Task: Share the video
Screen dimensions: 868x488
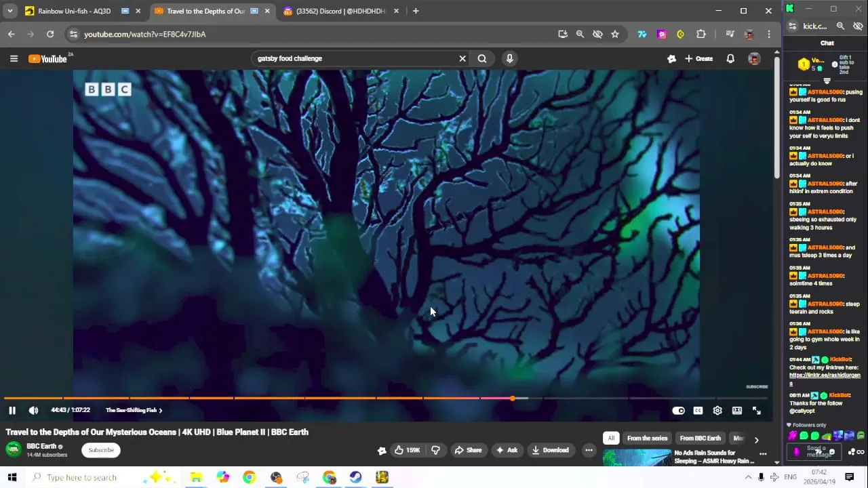Action: pyautogui.click(x=468, y=450)
